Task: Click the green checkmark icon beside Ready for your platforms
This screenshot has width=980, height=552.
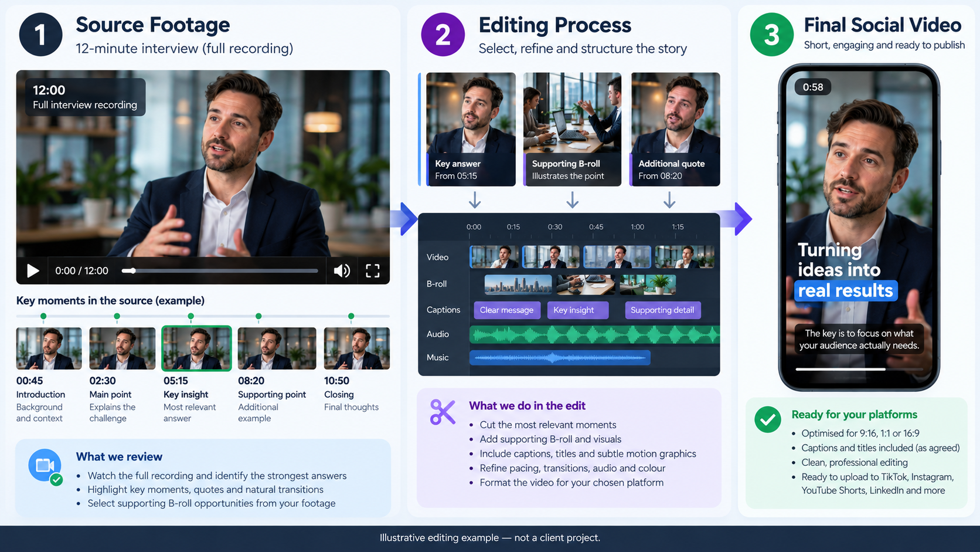Action: click(x=768, y=419)
